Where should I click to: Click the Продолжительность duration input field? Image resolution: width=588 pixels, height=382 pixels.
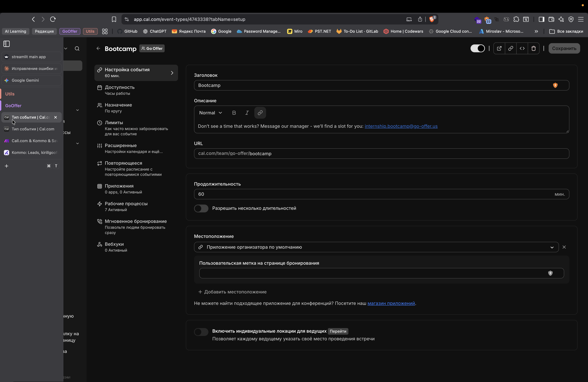click(x=371, y=194)
